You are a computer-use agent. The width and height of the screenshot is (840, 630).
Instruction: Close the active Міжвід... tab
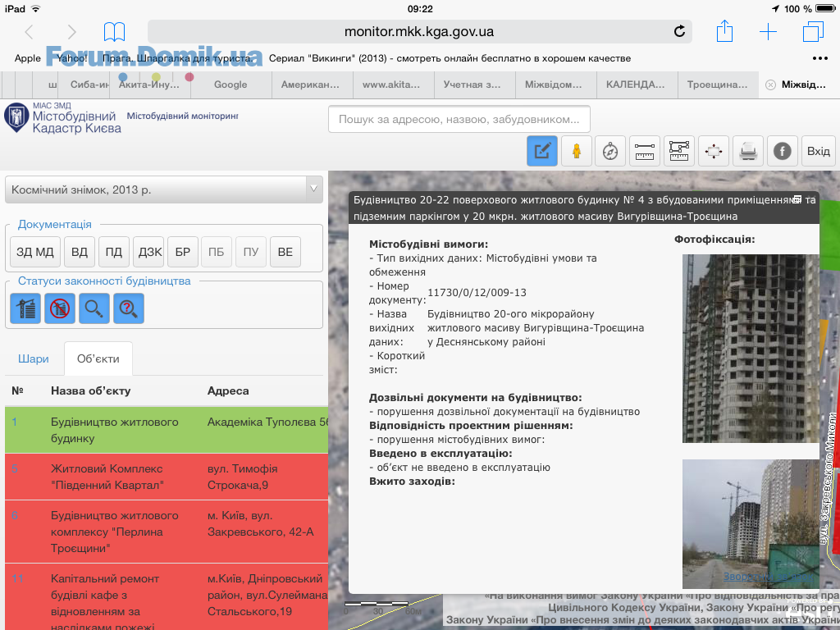[770, 84]
